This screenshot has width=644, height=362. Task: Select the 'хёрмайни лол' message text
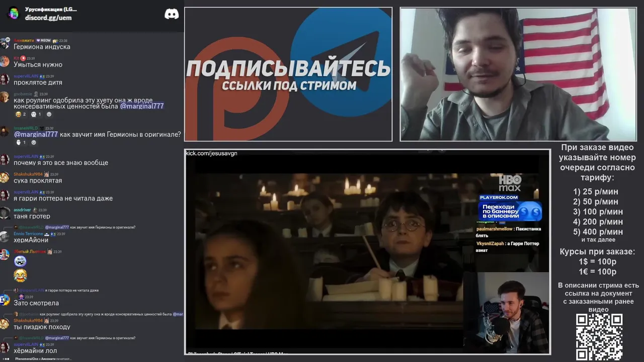click(35, 351)
